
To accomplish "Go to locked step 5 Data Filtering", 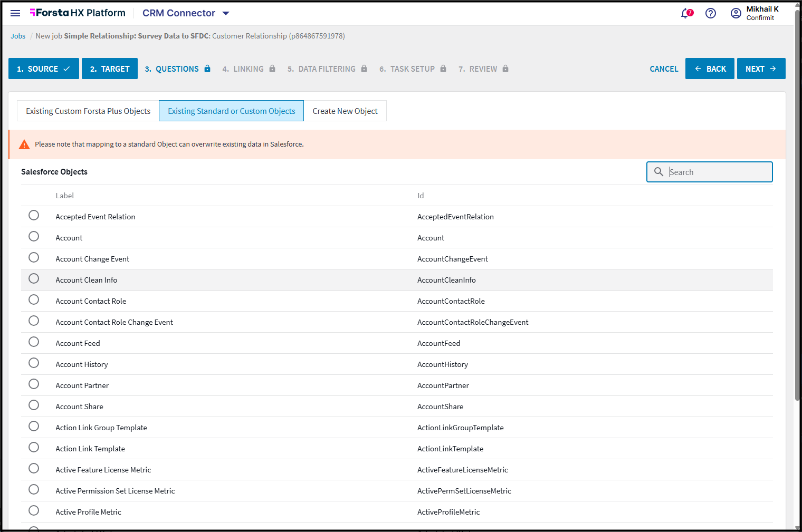I will click(328, 69).
